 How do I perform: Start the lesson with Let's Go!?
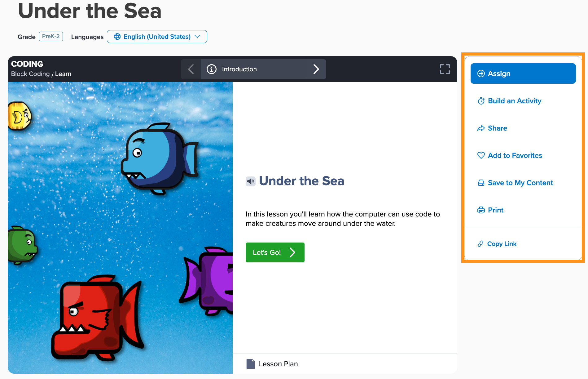tap(275, 252)
